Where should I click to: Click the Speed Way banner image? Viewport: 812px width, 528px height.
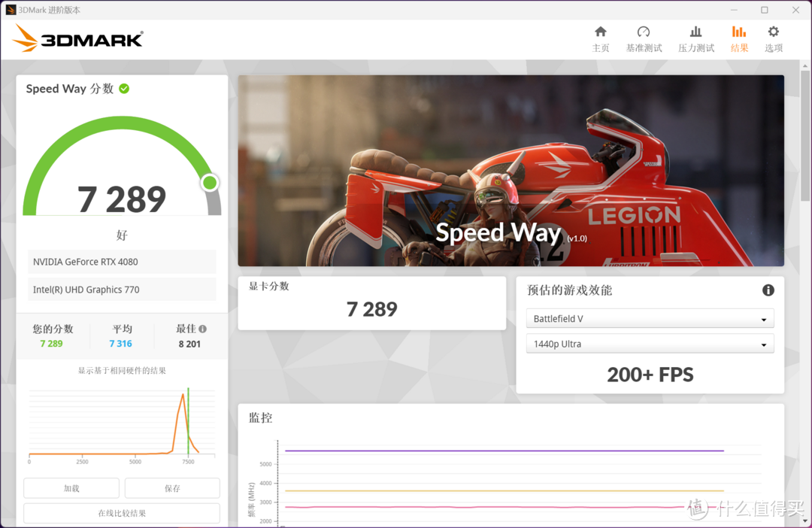coord(511,171)
